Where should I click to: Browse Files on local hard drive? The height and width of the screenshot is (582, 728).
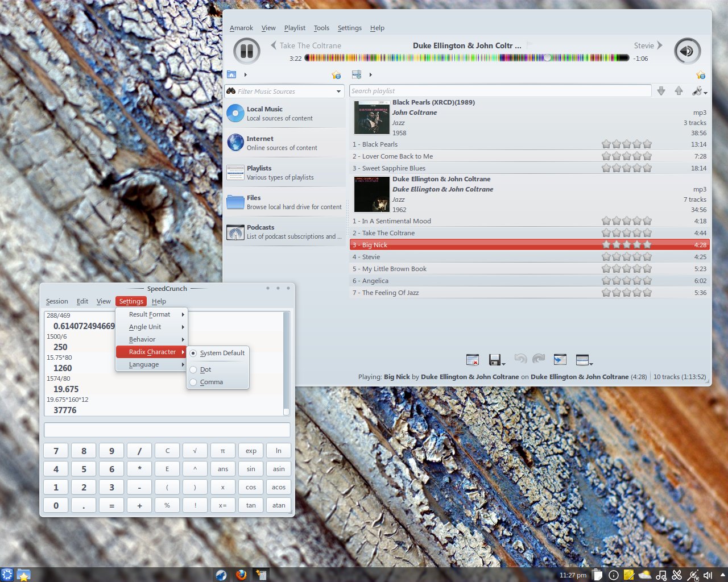tap(285, 202)
